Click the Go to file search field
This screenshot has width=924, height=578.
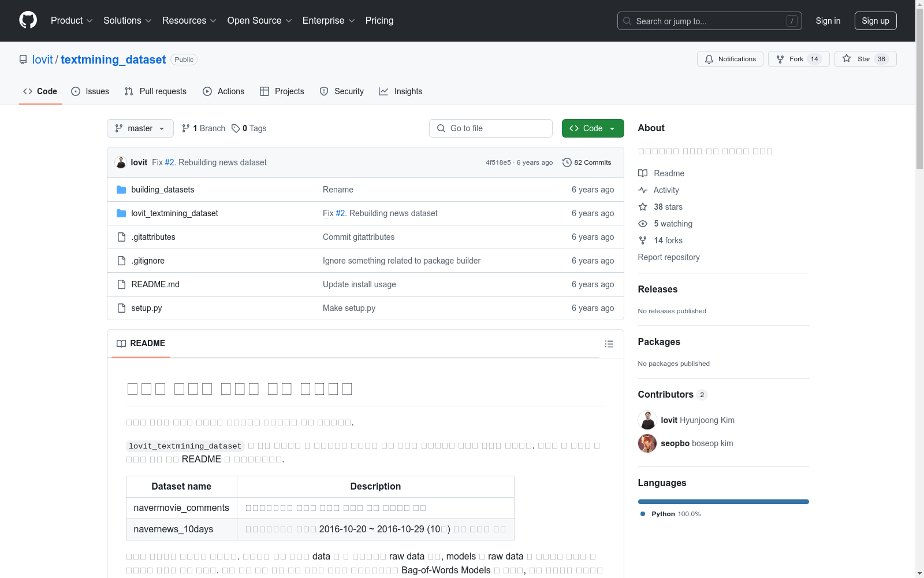pyautogui.click(x=491, y=128)
